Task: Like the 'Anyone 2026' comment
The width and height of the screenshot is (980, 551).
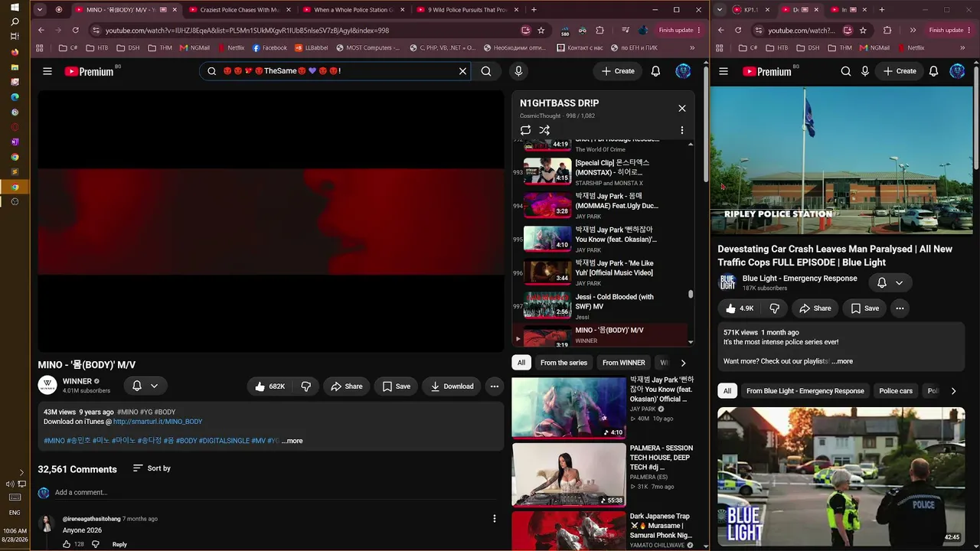Action: (x=67, y=544)
